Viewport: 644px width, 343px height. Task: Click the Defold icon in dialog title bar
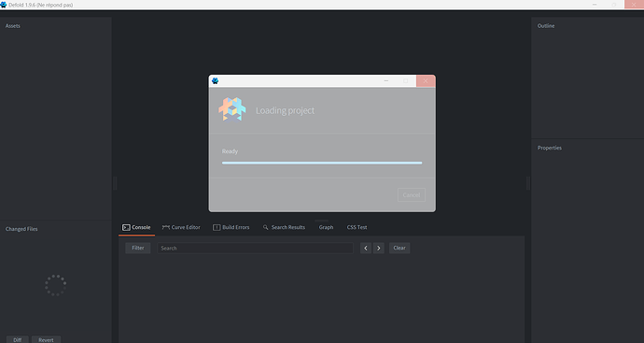(215, 80)
